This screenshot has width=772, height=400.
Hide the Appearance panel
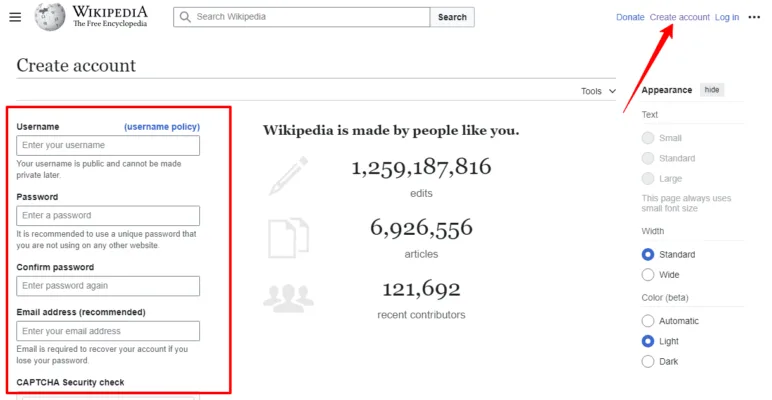click(x=712, y=90)
